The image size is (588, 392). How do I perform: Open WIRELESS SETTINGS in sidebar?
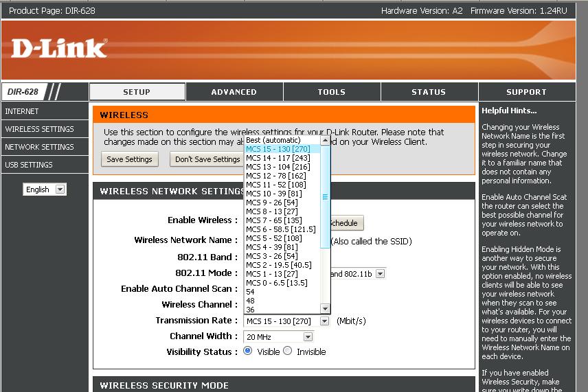(x=45, y=129)
